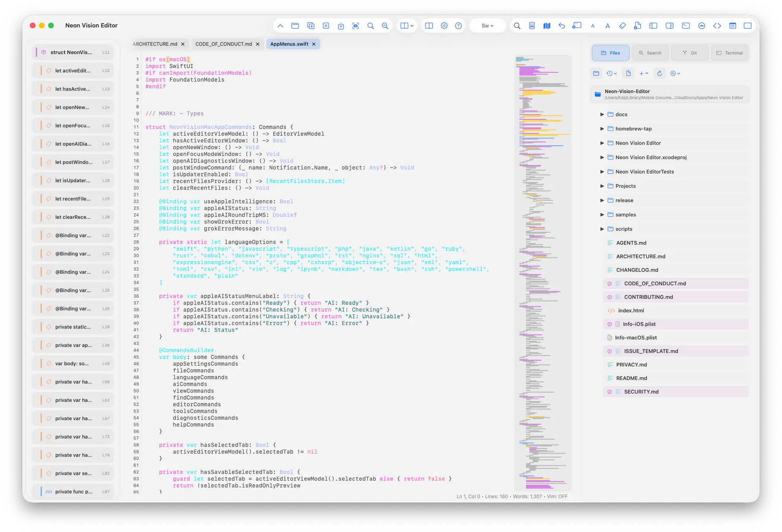Select the Files sidebar tab
The height and width of the screenshot is (532, 782).
click(611, 53)
